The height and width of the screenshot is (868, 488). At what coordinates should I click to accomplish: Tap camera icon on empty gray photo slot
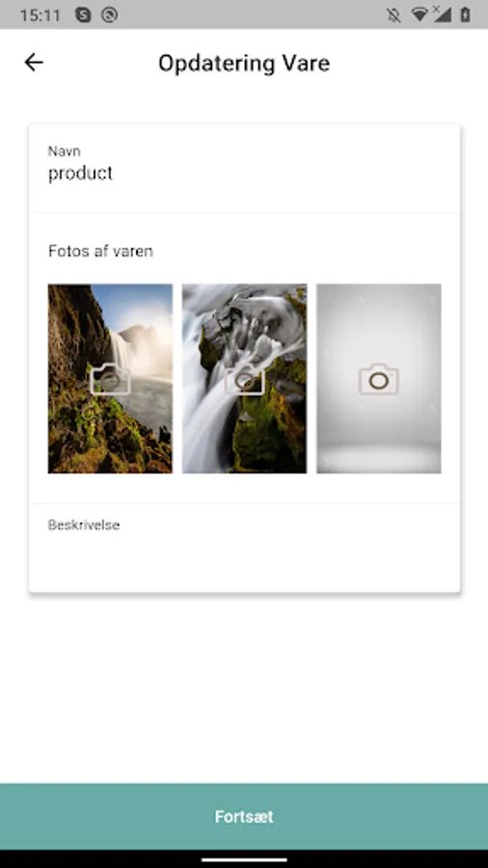[x=379, y=379]
